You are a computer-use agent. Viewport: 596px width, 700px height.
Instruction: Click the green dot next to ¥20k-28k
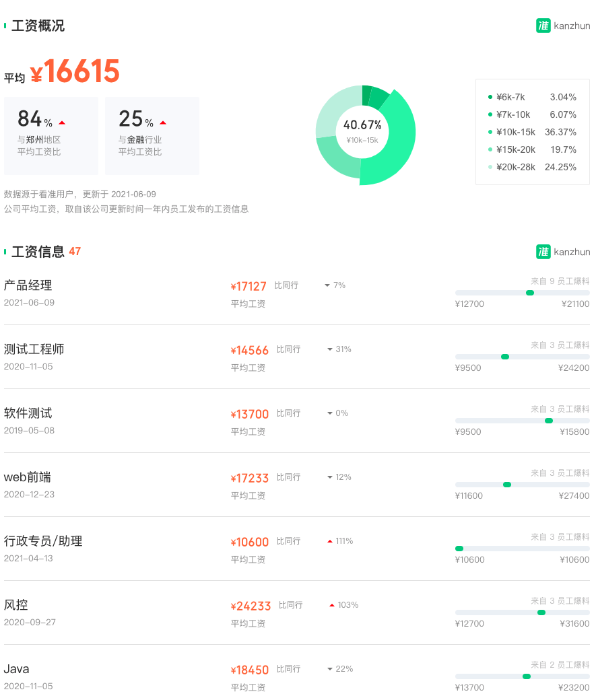click(490, 167)
